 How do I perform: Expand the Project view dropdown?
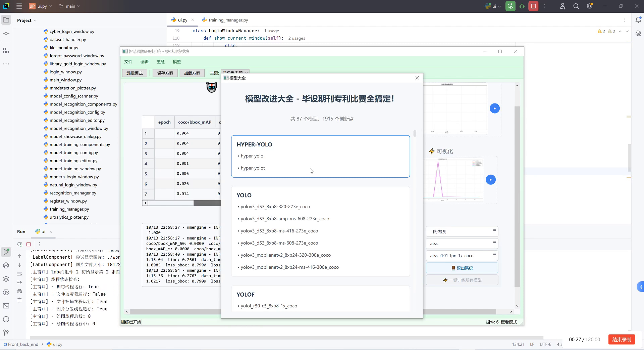point(27,20)
